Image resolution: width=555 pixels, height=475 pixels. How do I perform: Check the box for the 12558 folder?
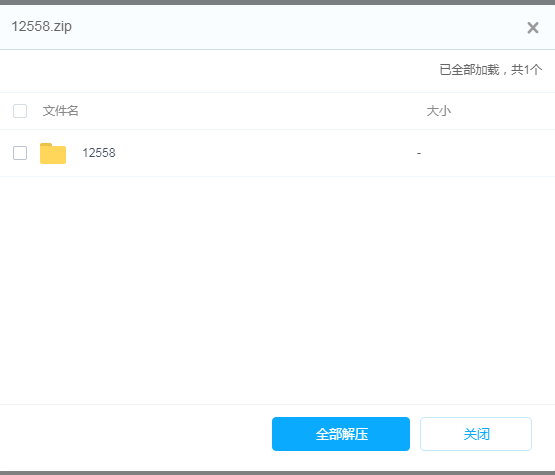click(20, 153)
